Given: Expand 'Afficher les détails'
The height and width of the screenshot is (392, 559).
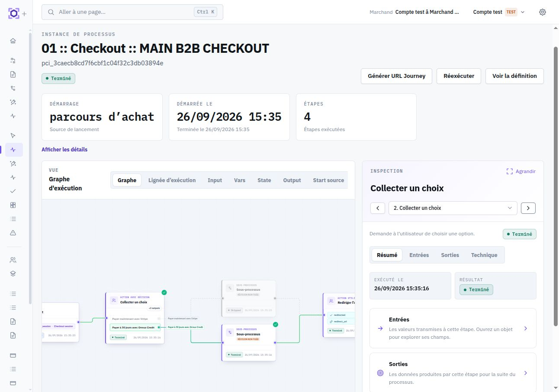Looking at the screenshot, I should [64, 150].
